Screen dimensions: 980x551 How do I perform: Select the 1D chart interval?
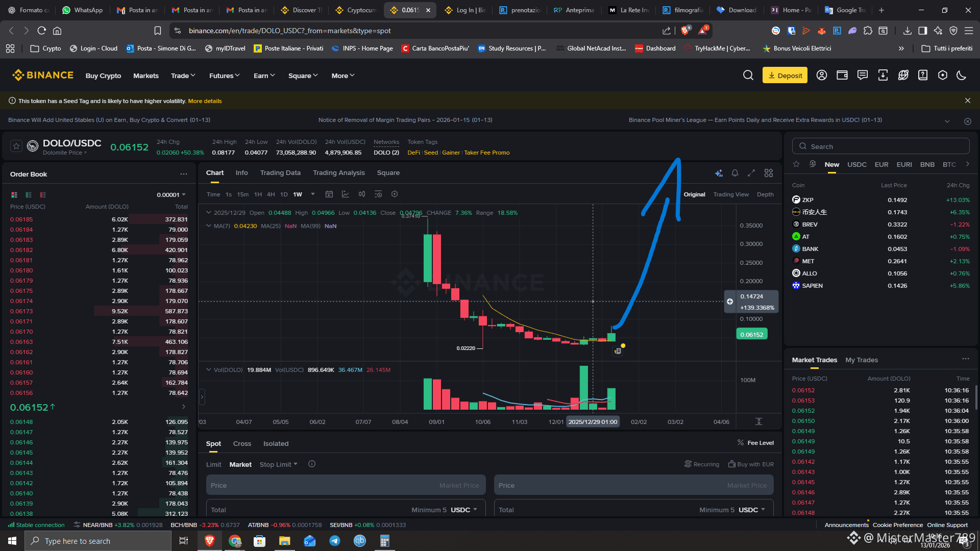pyautogui.click(x=284, y=194)
